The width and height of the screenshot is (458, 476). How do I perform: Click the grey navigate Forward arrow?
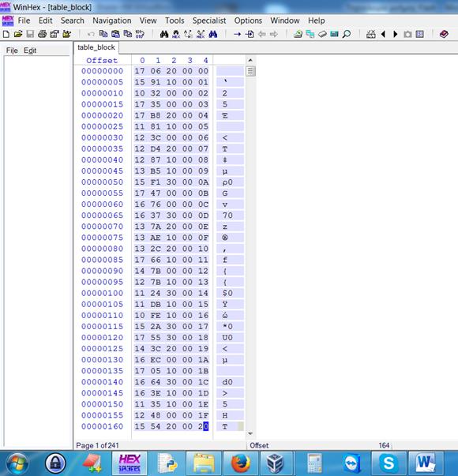[x=274, y=34]
